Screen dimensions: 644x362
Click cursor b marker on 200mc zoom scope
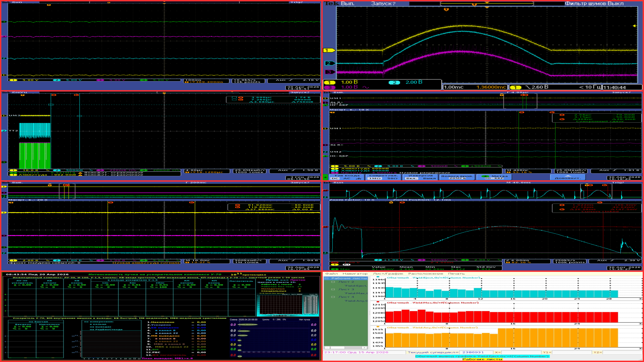pyautogui.click(x=192, y=202)
